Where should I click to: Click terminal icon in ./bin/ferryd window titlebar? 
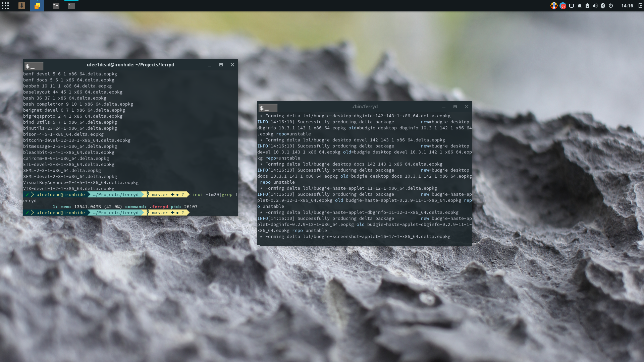coord(268,108)
